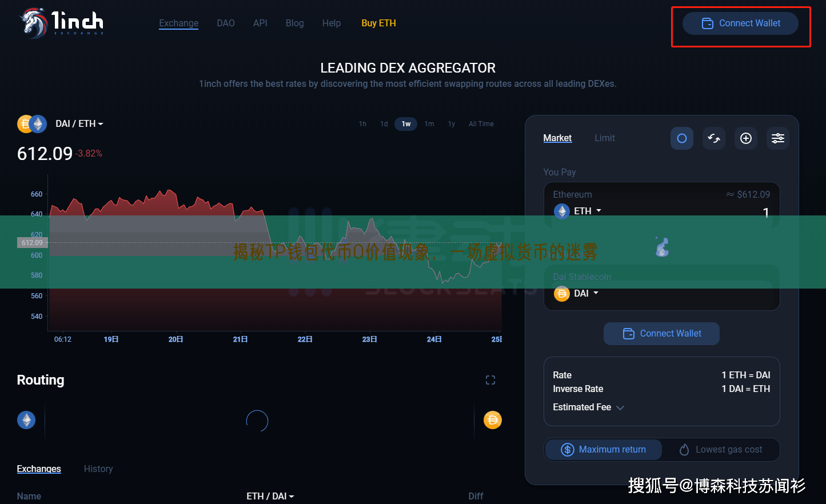Select the All Time chart range
This screenshot has height=504, width=826.
(x=481, y=124)
